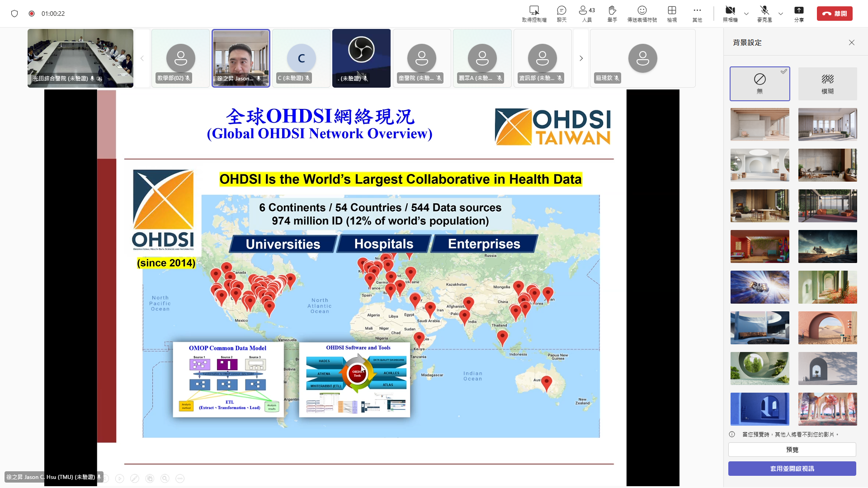Choose the desert arch background thumbnail
Viewport: 868px width, 488px height.
coord(827,328)
